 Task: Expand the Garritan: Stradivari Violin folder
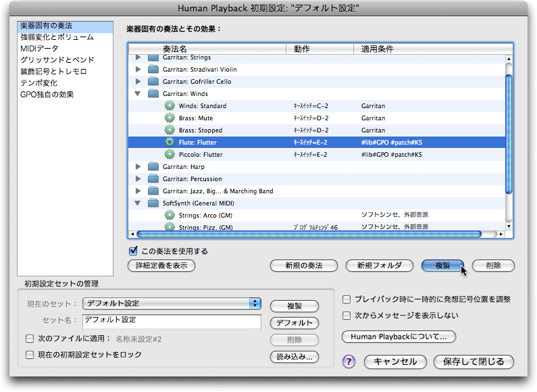click(x=138, y=69)
